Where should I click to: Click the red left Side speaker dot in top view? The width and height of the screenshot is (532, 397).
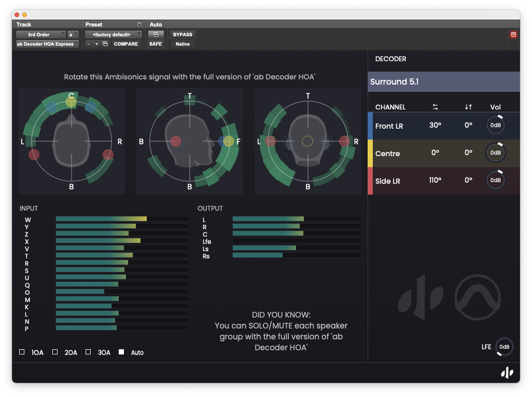(x=34, y=155)
